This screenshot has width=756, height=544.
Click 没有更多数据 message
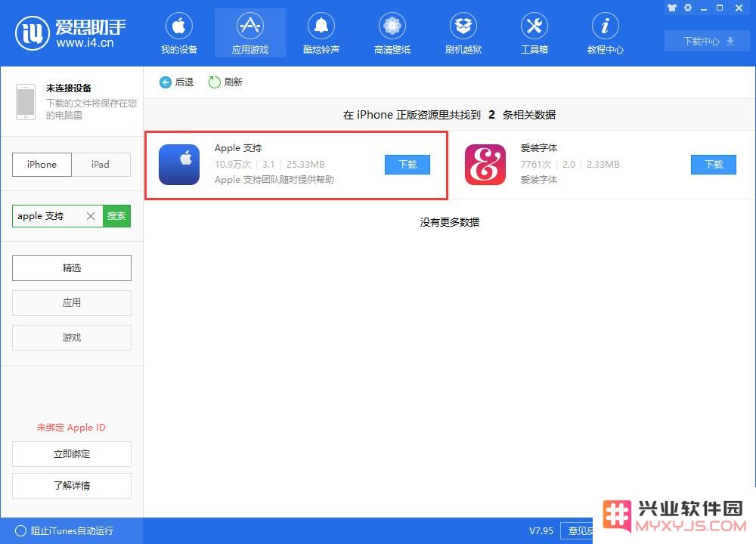click(449, 222)
